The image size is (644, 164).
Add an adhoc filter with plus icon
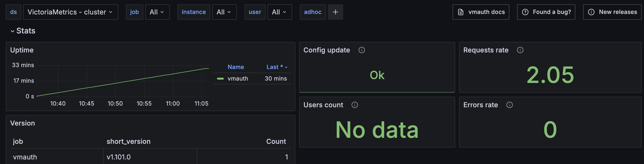pos(335,12)
